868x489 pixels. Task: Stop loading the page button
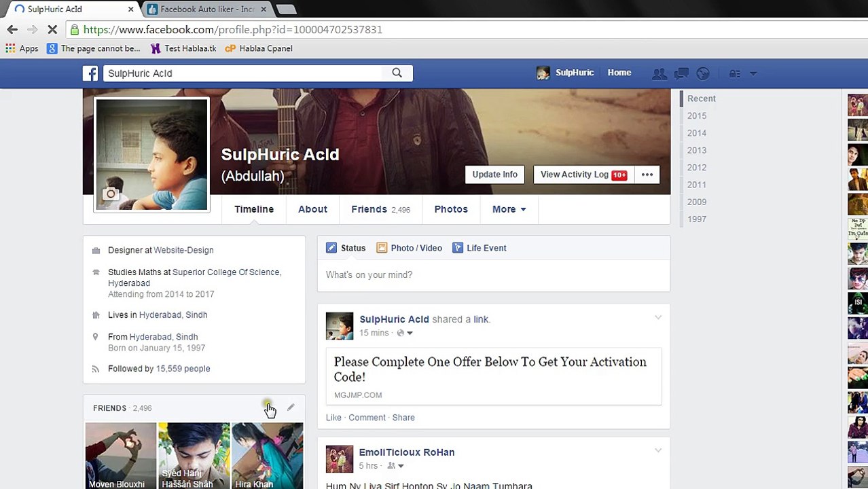(52, 29)
